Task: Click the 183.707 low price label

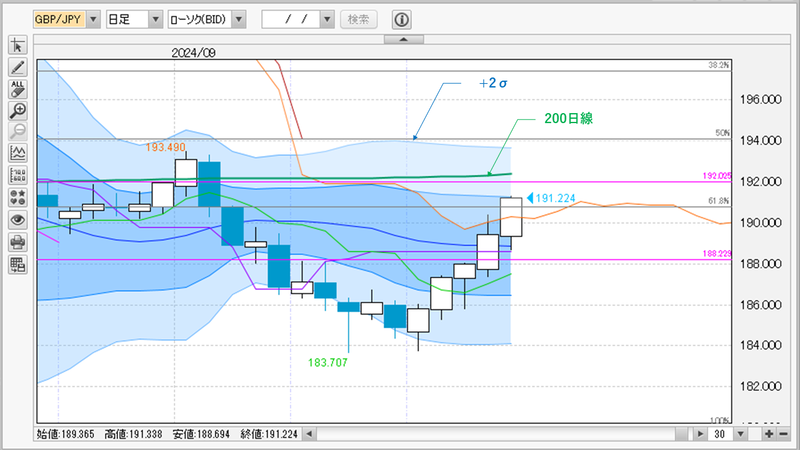Action: click(328, 363)
